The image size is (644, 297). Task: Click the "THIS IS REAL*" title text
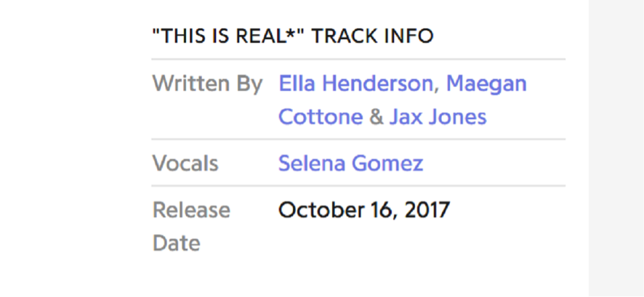coord(229,36)
